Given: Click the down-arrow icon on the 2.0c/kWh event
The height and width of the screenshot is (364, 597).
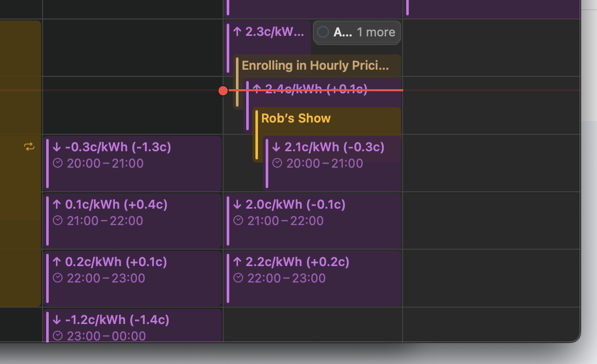Looking at the screenshot, I should click(x=237, y=204).
